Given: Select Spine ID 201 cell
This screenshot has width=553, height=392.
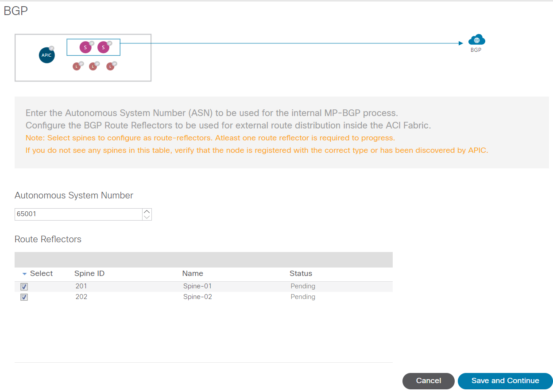Looking at the screenshot, I should (81, 286).
